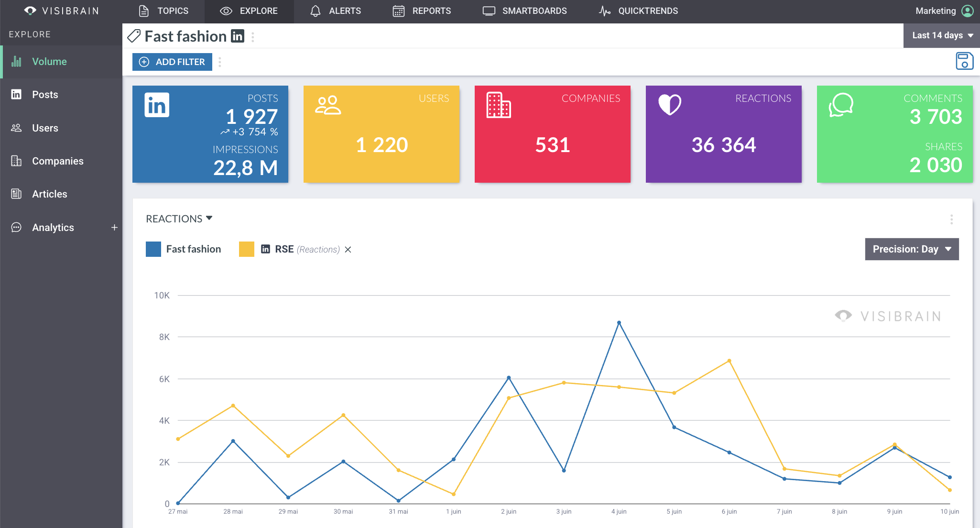Select Users in the sidebar
Screen dimensions: 980x528
61,128
